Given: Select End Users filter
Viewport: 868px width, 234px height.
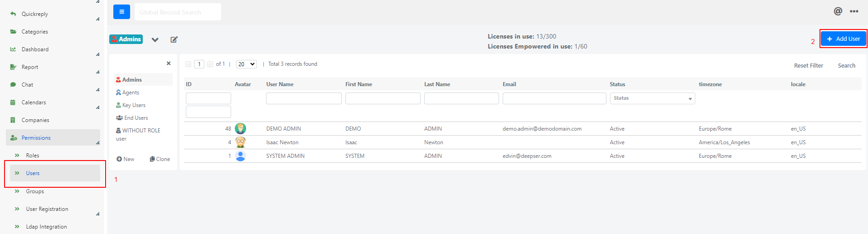Looking at the screenshot, I should 132,118.
